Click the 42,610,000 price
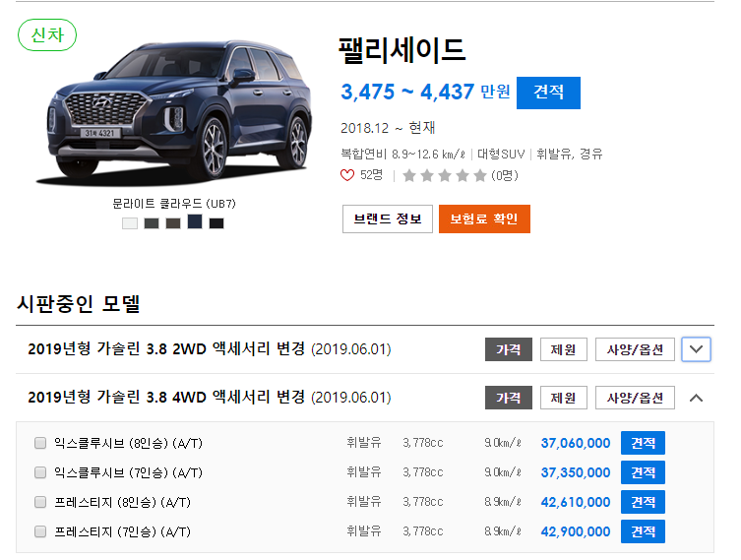Screen dimensions: 741x560 [576, 502]
